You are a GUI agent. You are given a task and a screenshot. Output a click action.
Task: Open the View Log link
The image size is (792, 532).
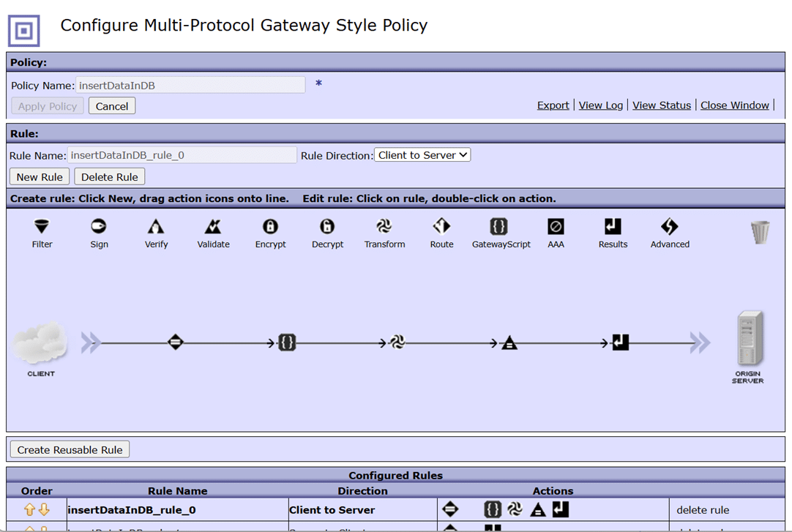point(600,105)
